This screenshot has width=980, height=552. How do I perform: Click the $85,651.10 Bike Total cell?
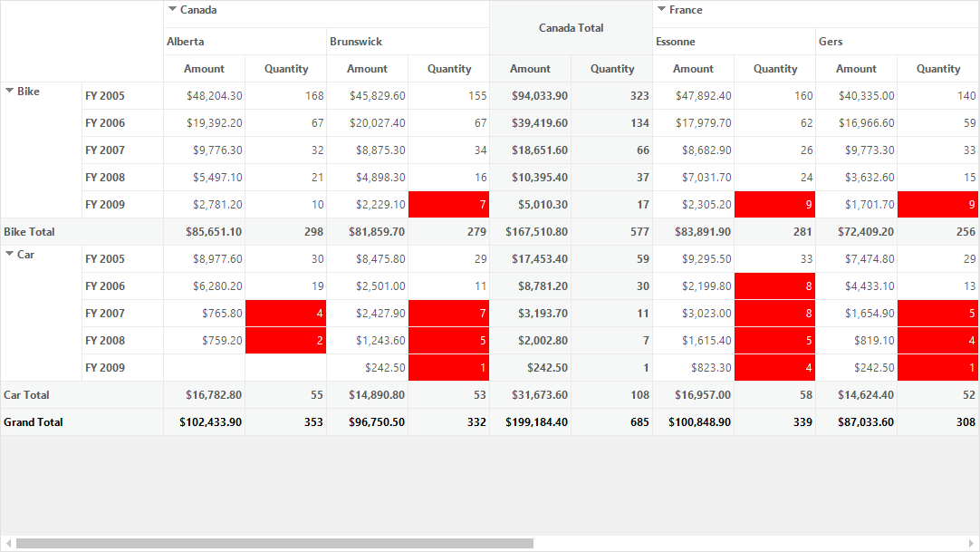[205, 231]
